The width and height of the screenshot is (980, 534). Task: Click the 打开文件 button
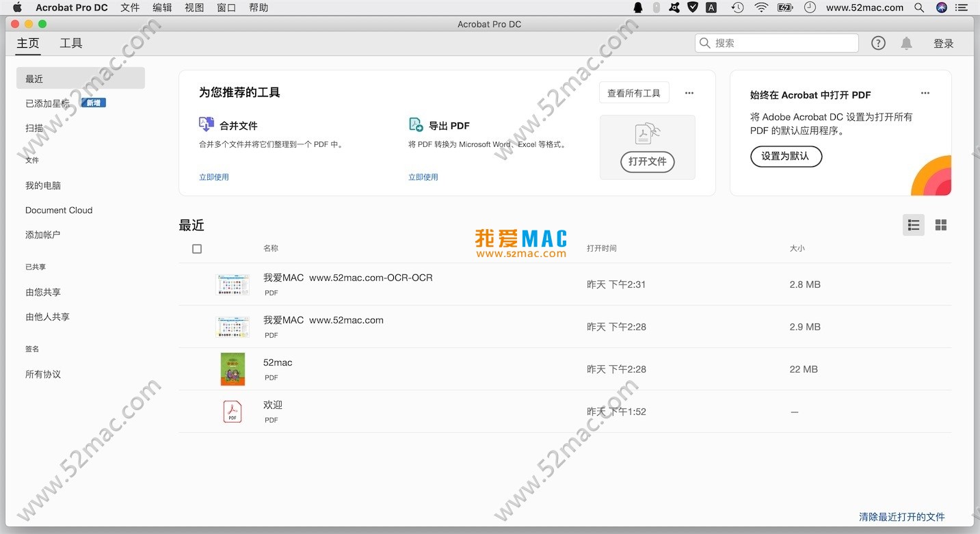(648, 161)
